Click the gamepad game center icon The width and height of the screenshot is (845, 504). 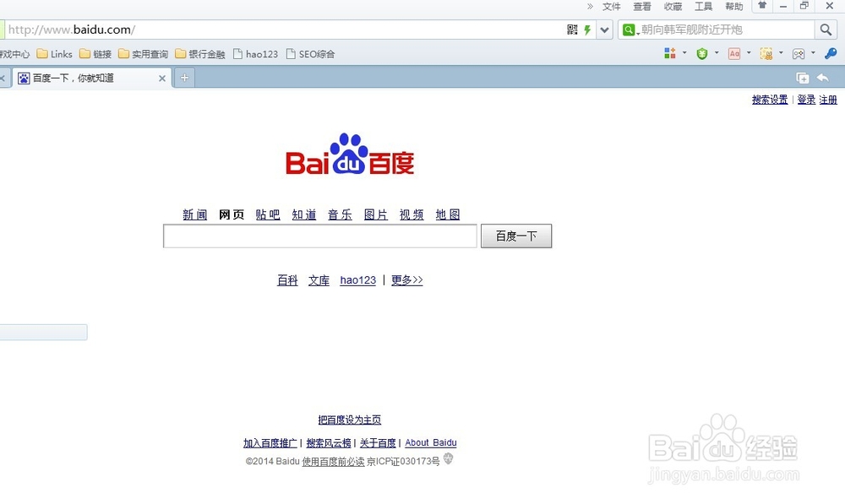[798, 52]
